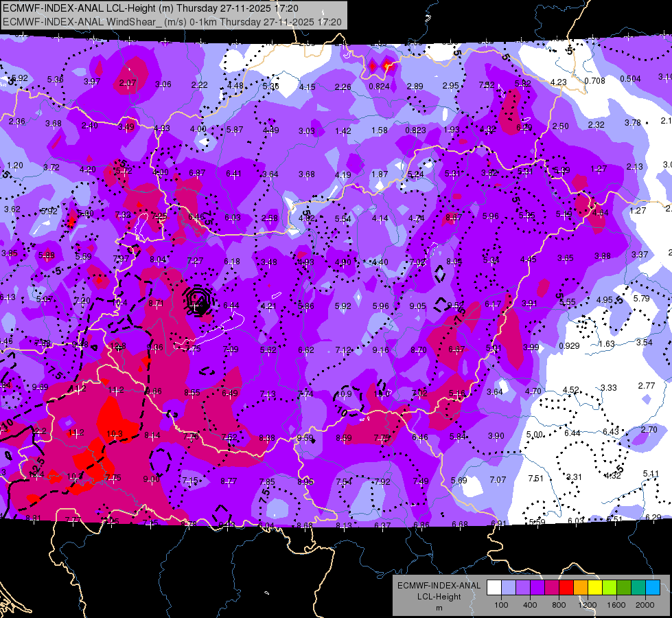Click the wind shear value "0.708"
The height and width of the screenshot is (618, 672).
point(595,80)
